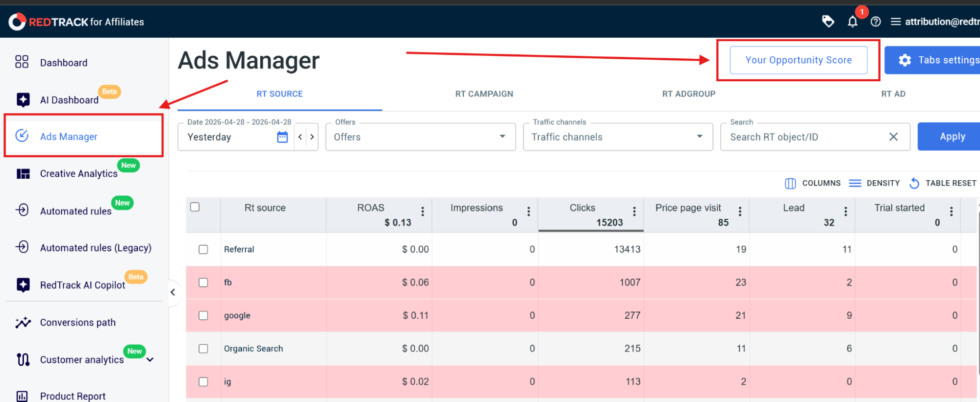
Task: Open Ads Manager in sidebar
Action: 83,137
